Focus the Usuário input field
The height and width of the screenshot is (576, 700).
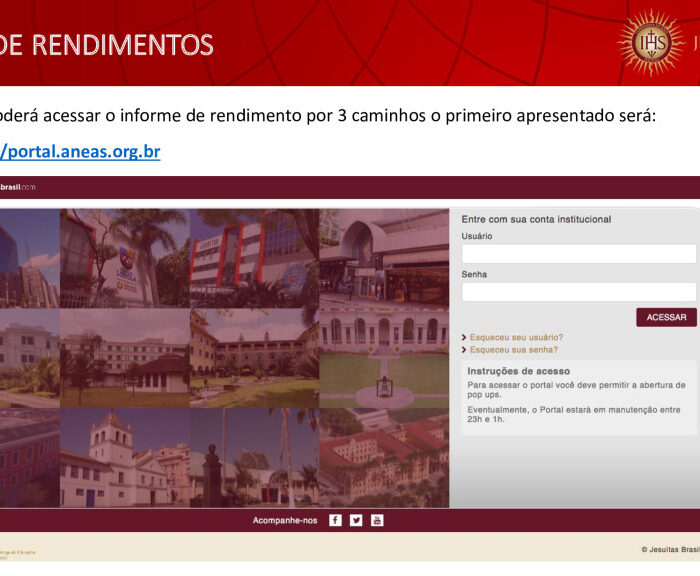pyautogui.click(x=578, y=254)
